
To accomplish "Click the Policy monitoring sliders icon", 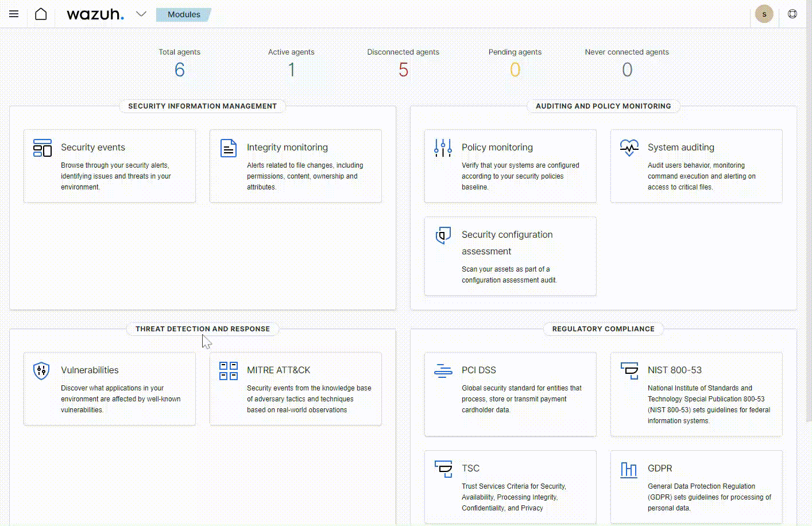I will click(x=443, y=148).
